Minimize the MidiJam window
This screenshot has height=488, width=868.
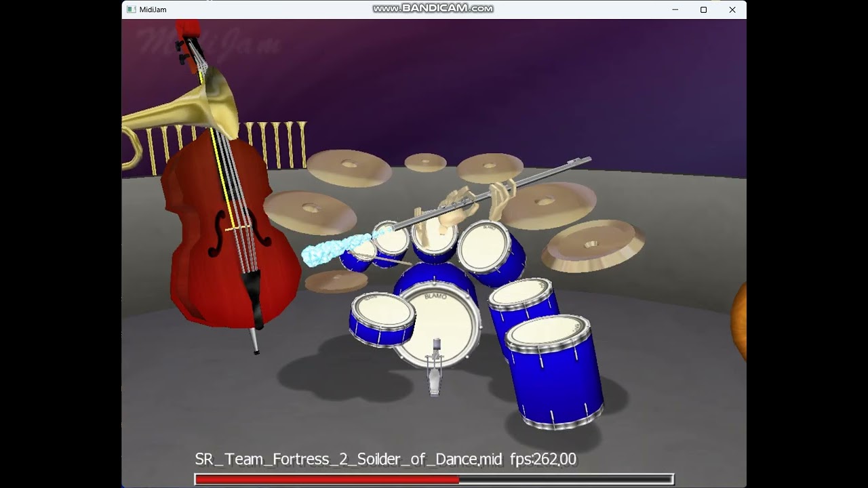[x=675, y=9]
